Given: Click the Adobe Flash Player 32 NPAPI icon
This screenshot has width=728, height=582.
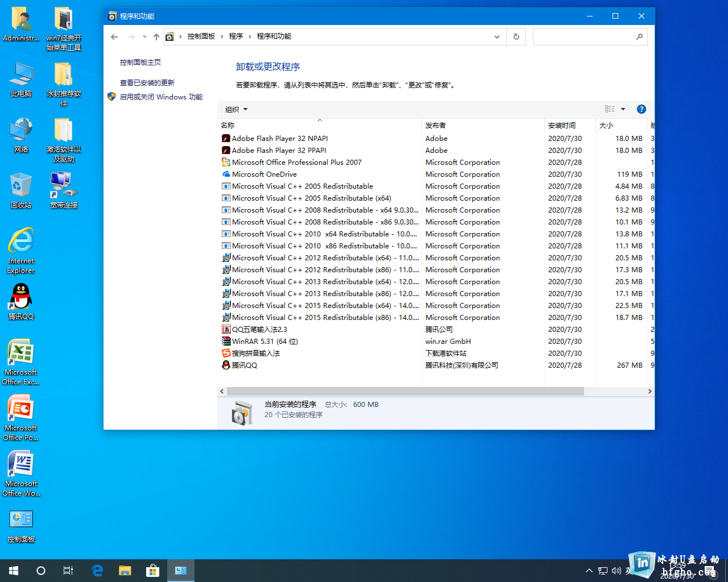Looking at the screenshot, I should point(226,138).
